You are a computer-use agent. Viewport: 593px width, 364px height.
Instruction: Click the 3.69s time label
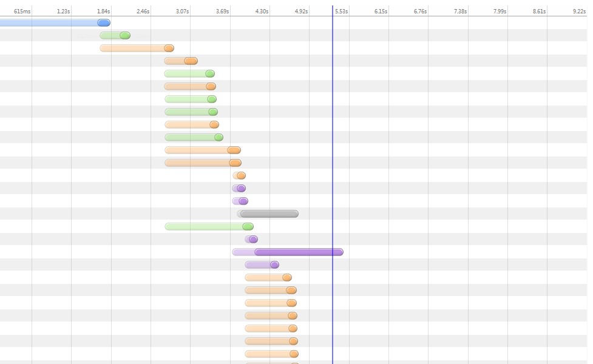tap(222, 12)
